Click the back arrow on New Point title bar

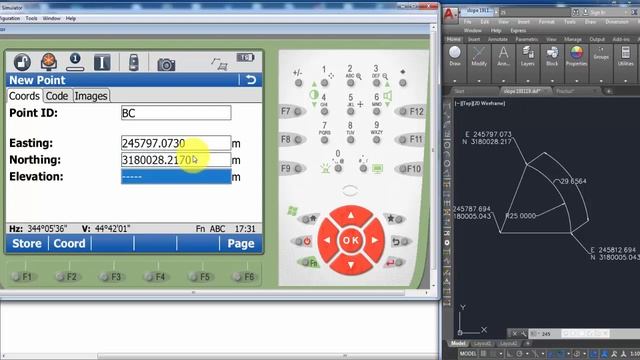coord(251,80)
